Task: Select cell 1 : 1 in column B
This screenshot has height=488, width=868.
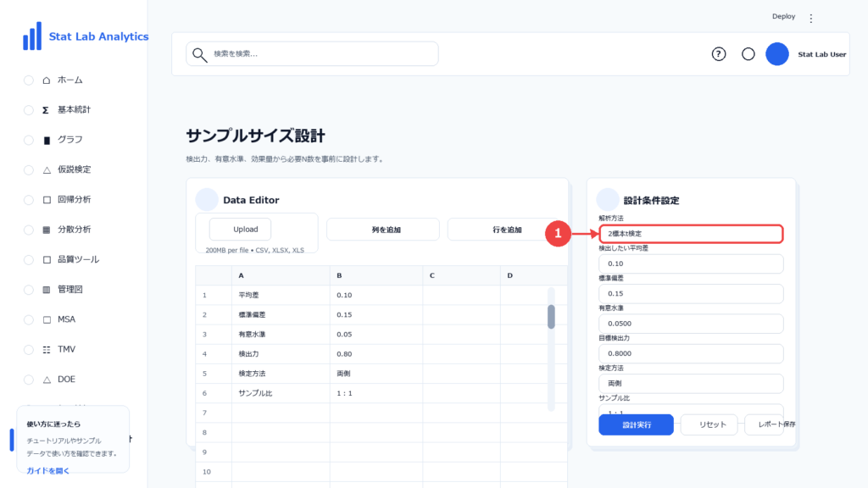Action: point(376,393)
